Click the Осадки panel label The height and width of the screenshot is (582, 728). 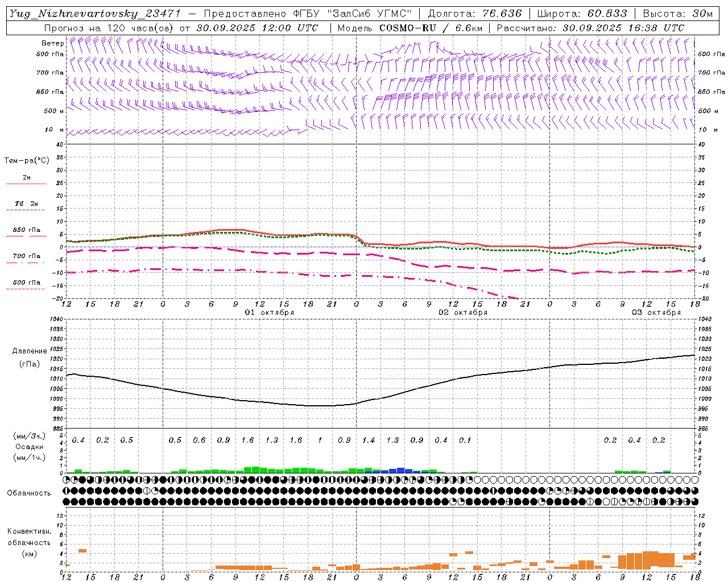point(30,447)
